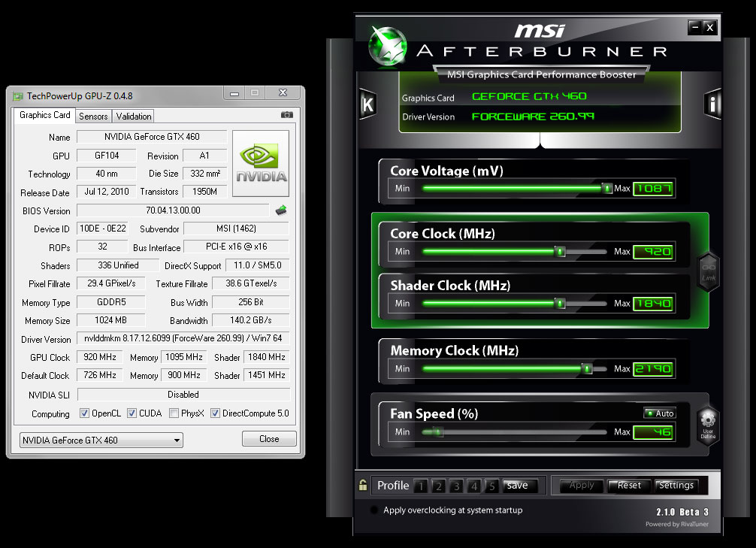
Task: Click the Shader Clock slider handle
Action: click(x=560, y=304)
